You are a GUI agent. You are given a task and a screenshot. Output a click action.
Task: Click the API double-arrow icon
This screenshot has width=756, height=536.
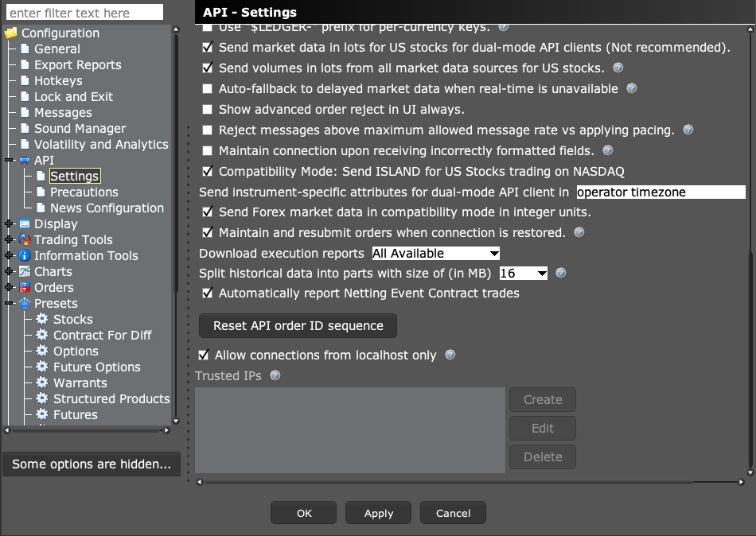(25, 160)
